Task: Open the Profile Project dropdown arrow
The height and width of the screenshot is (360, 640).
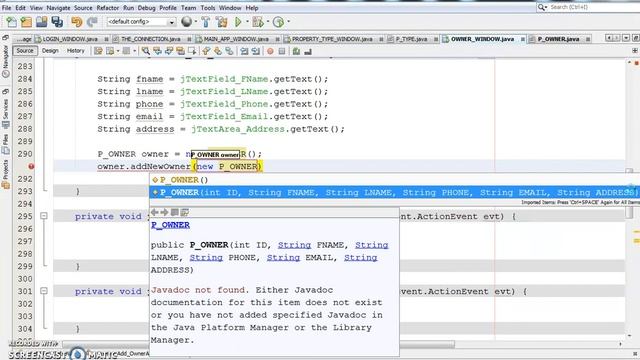Action: tap(289, 22)
